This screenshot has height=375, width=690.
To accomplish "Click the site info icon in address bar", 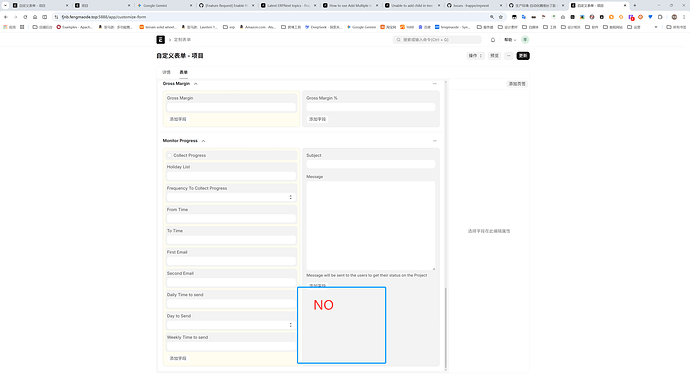I will (56, 17).
